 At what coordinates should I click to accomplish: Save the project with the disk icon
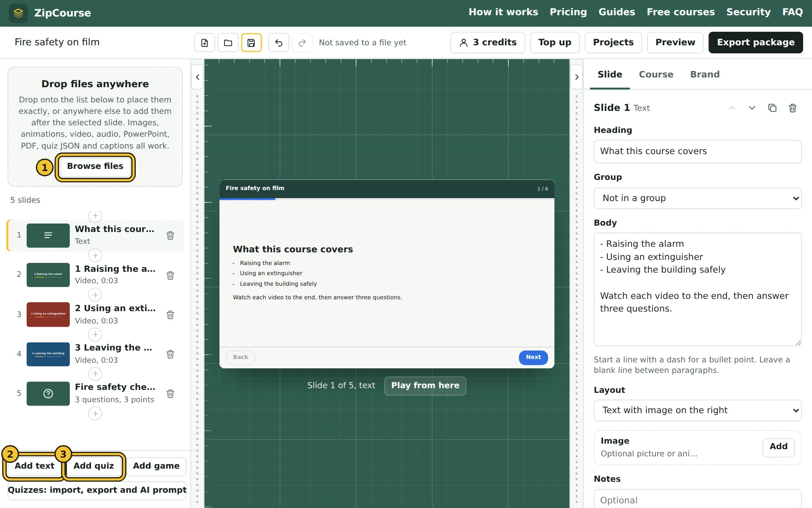[251, 43]
